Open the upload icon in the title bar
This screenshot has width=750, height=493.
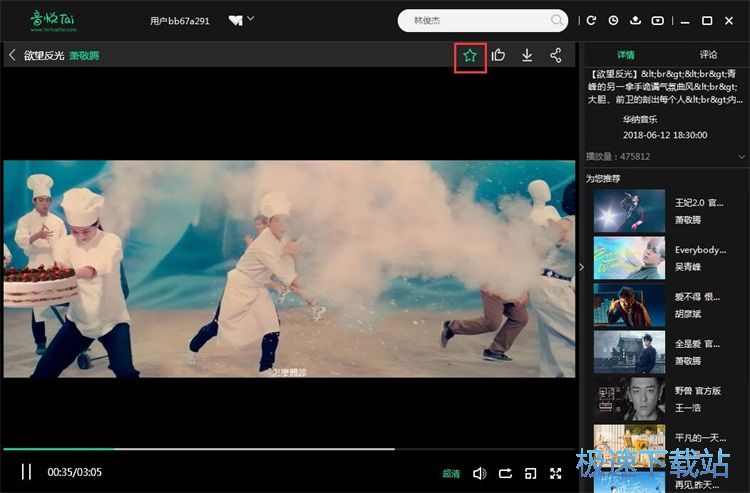coord(635,21)
